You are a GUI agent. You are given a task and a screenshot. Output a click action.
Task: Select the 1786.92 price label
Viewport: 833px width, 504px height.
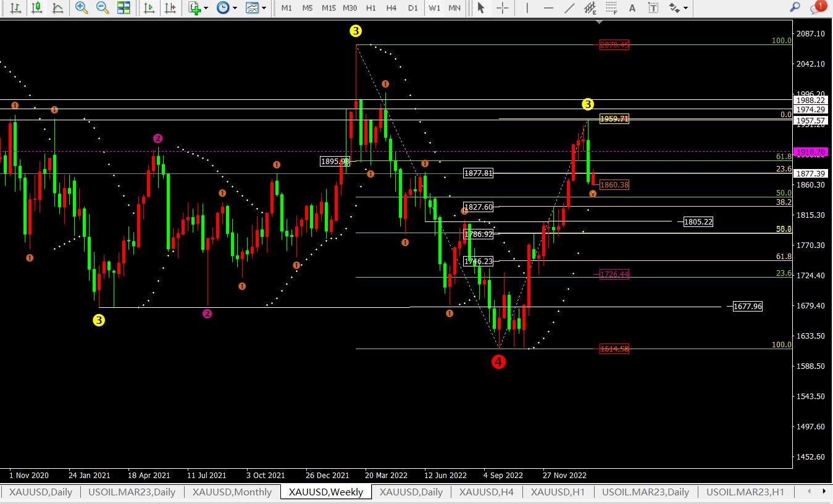click(x=479, y=234)
